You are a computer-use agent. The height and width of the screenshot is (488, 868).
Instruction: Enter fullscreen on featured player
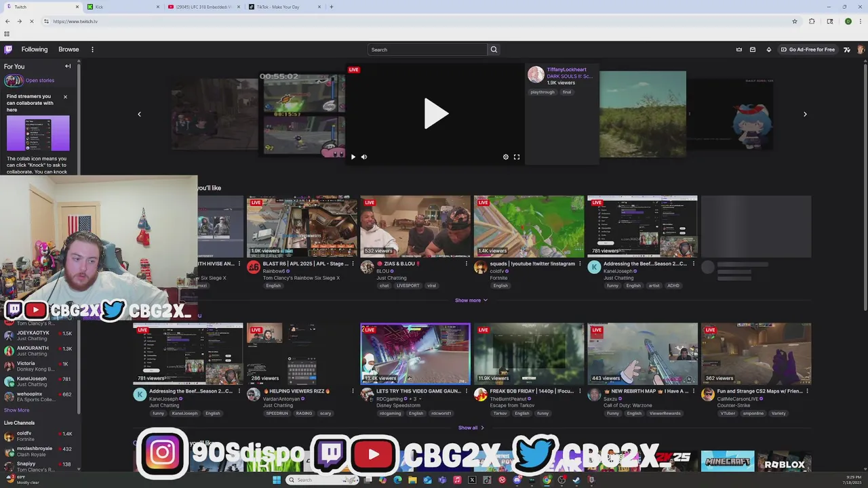[517, 157]
